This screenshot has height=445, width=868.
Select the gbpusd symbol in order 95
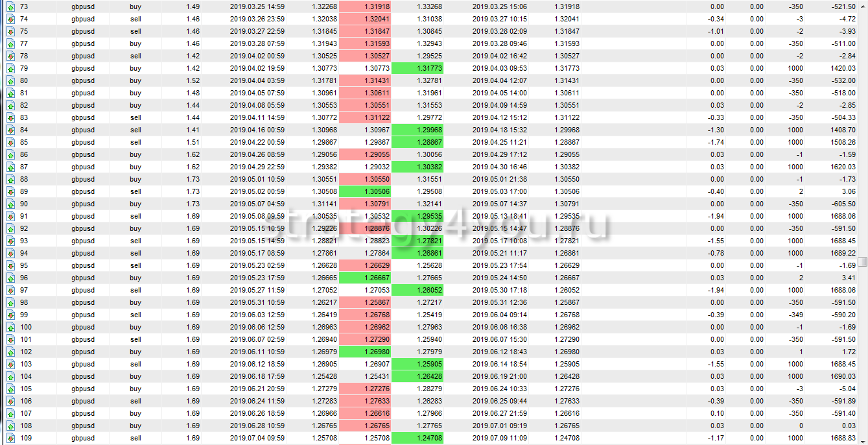[83, 265]
